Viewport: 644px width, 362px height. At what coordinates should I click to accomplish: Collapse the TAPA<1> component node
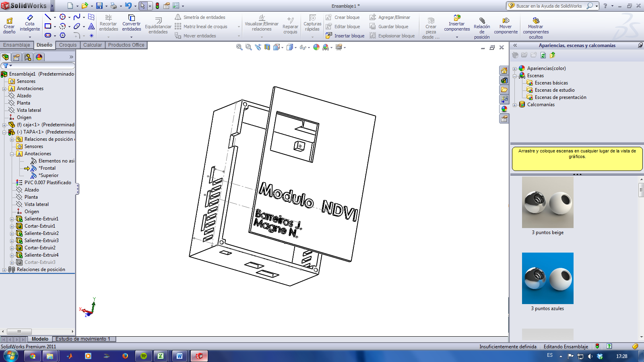coord(4,132)
